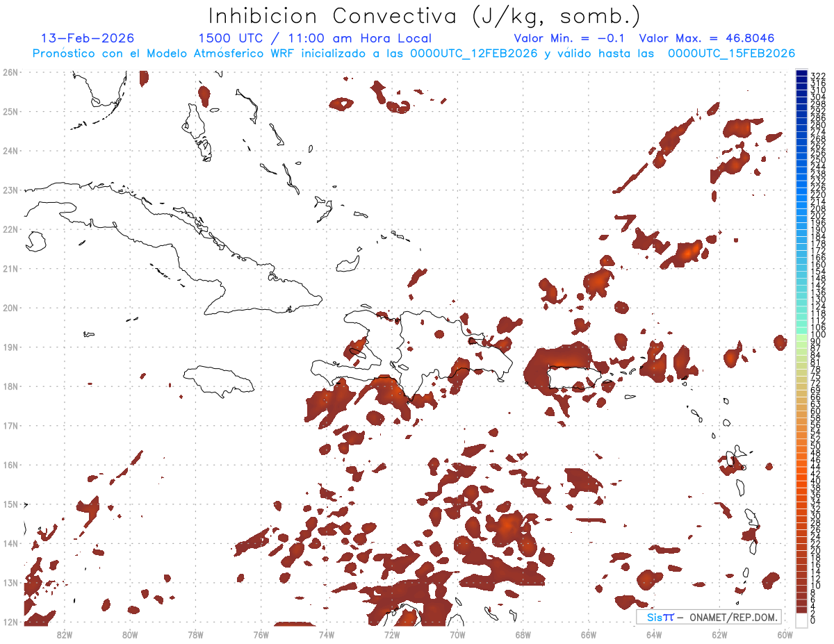This screenshot has height=644, width=834.
Task: Click the 62W longitude label
Action: pyautogui.click(x=719, y=634)
